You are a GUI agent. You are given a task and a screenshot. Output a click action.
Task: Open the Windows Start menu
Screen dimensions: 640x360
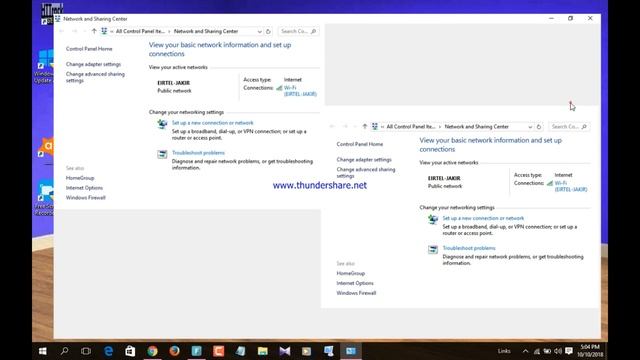(x=42, y=351)
